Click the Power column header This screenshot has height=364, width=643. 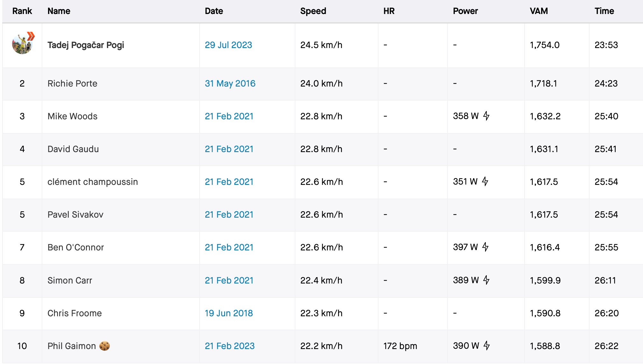click(465, 11)
